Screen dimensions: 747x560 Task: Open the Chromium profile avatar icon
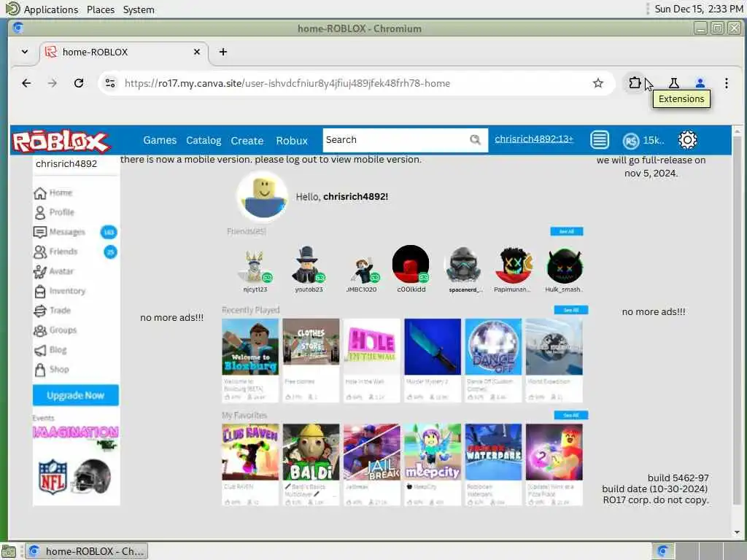tap(700, 83)
